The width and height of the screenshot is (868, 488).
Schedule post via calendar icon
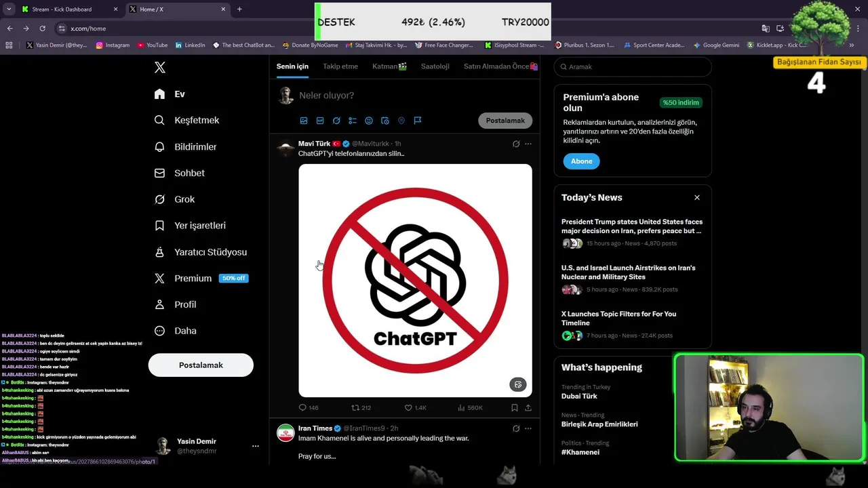[385, 121]
